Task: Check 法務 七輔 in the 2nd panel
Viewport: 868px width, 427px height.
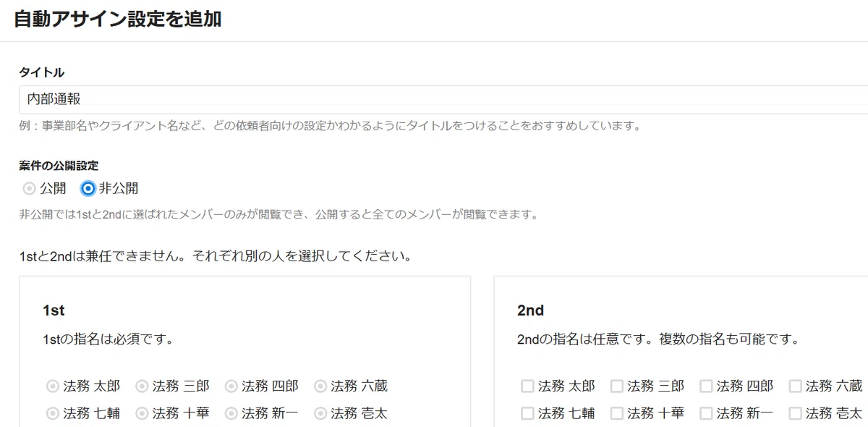Action: [x=527, y=414]
